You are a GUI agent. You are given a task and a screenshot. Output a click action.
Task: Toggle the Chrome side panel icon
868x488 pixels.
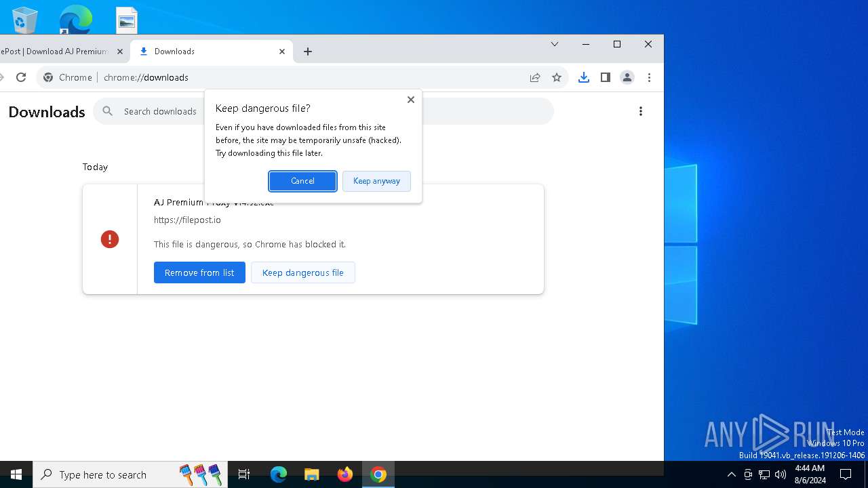(606, 77)
